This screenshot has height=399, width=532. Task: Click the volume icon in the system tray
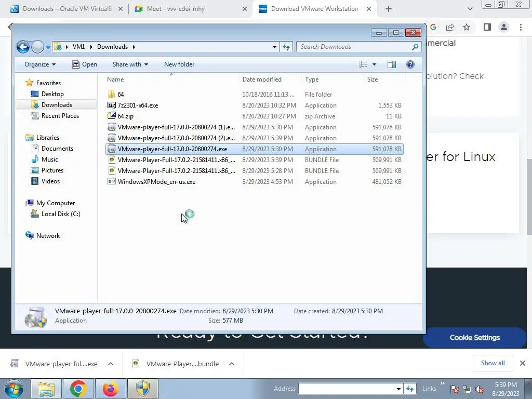click(x=480, y=389)
